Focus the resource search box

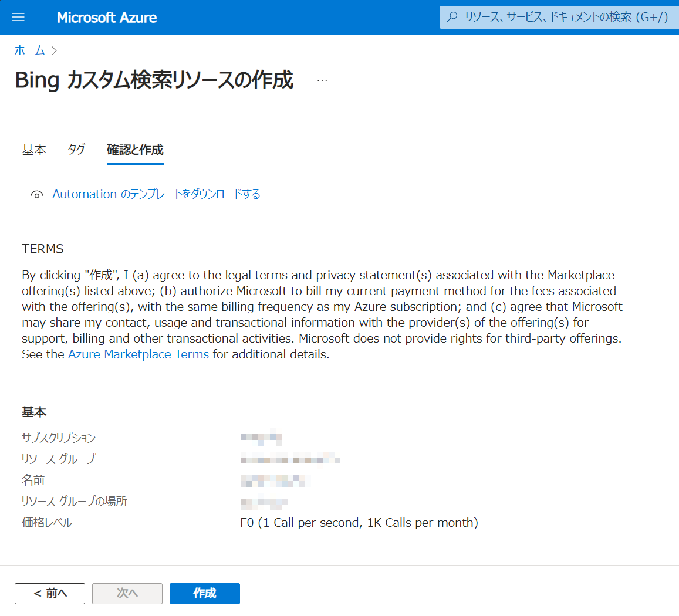click(x=559, y=18)
